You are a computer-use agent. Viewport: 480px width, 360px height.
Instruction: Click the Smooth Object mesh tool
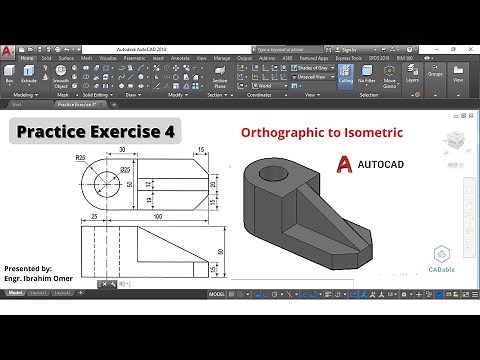(61, 77)
